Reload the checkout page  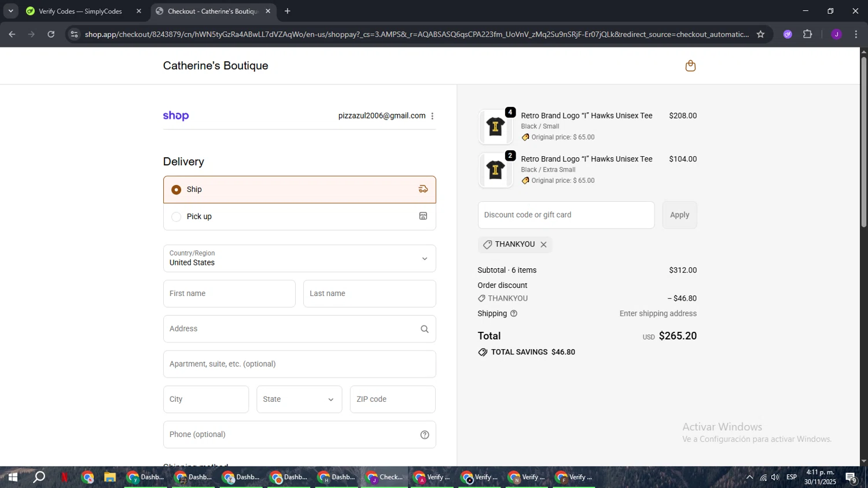point(51,34)
